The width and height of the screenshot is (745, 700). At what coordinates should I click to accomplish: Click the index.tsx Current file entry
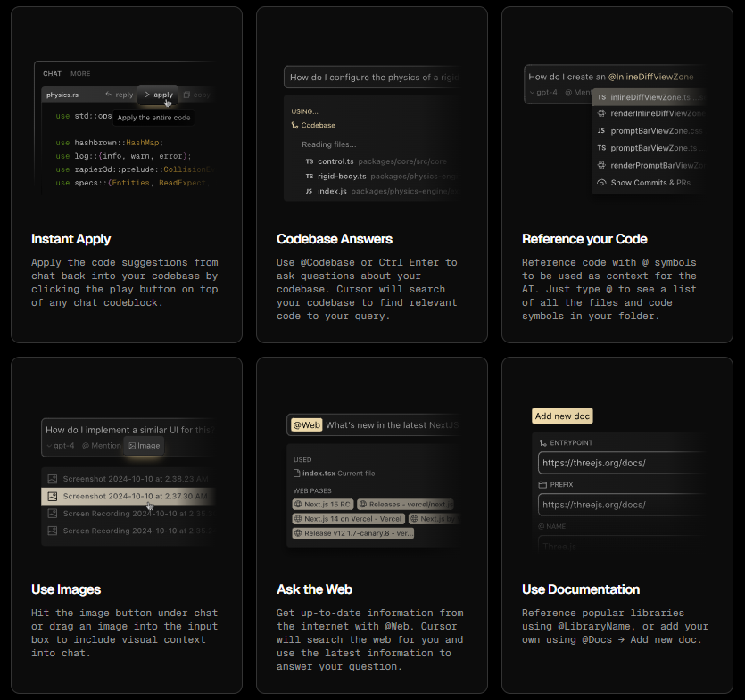pos(334,474)
